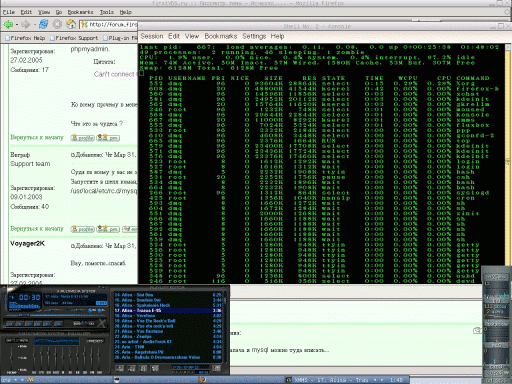Open Konsole View menu
The height and width of the screenshot is (384, 512).
point(192,36)
